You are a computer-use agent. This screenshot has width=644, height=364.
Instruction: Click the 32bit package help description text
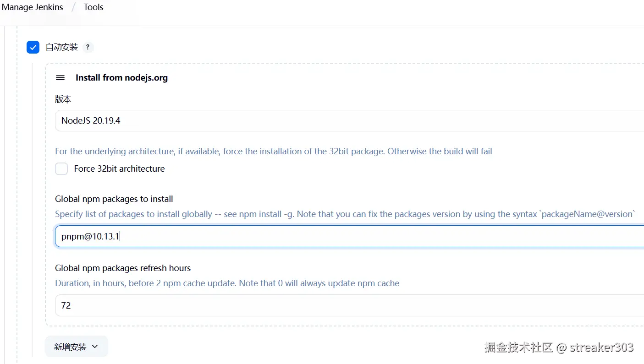273,152
